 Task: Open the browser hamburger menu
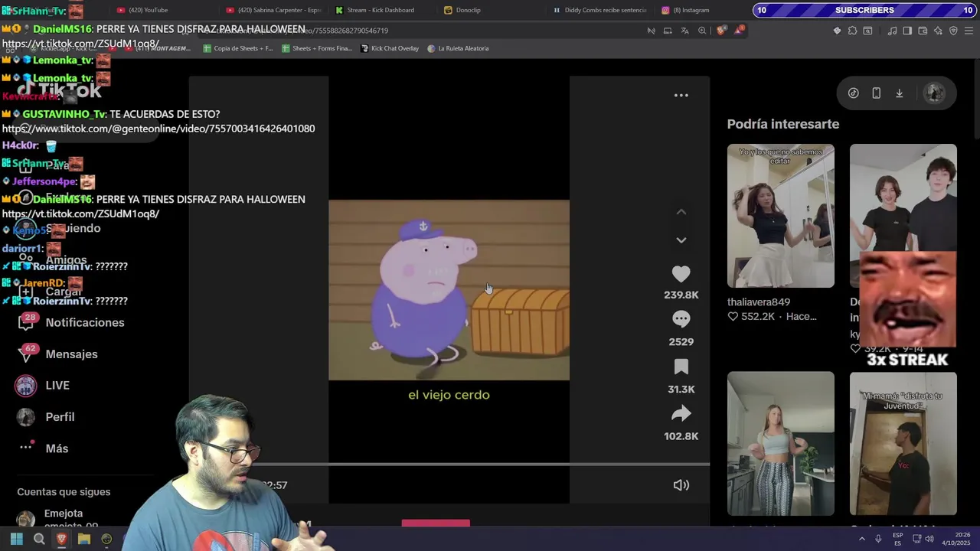[x=969, y=31]
